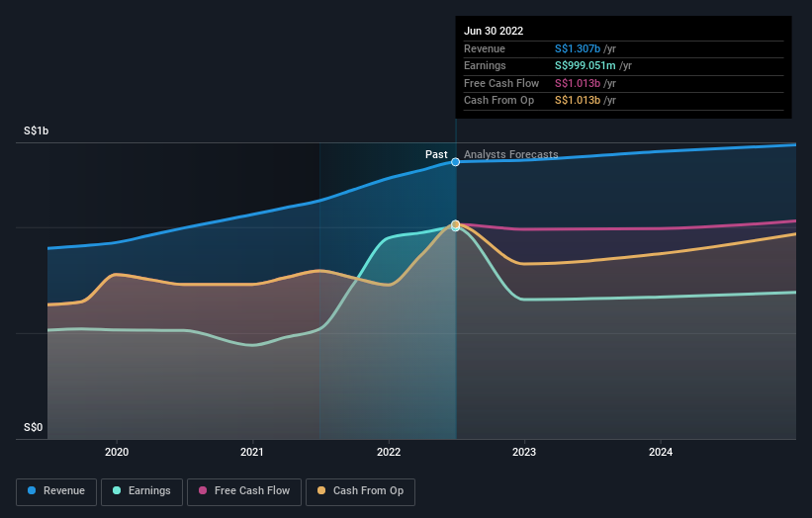Toggle the Free Cash Flow legend button
This screenshot has height=518, width=812.
click(x=244, y=491)
